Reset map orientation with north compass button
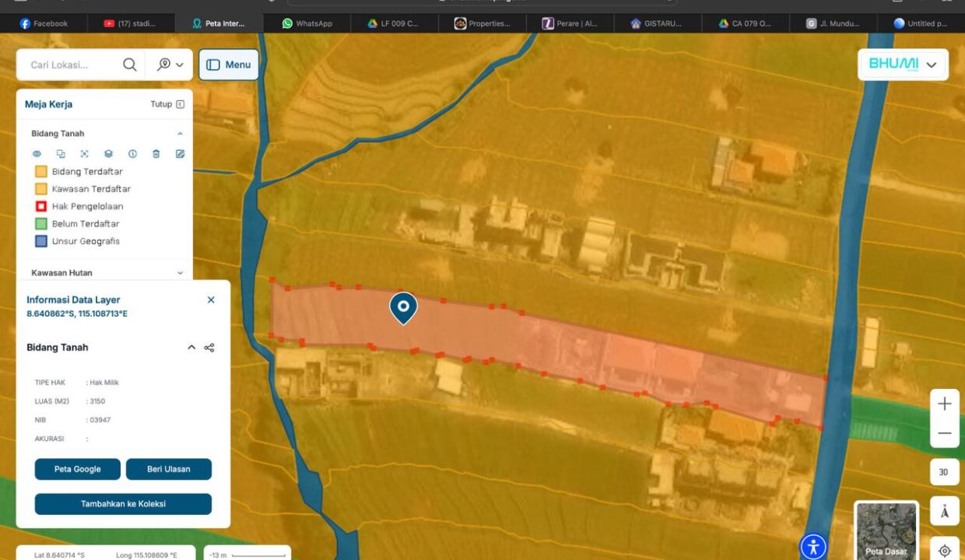This screenshot has height=560, width=965. click(x=944, y=511)
